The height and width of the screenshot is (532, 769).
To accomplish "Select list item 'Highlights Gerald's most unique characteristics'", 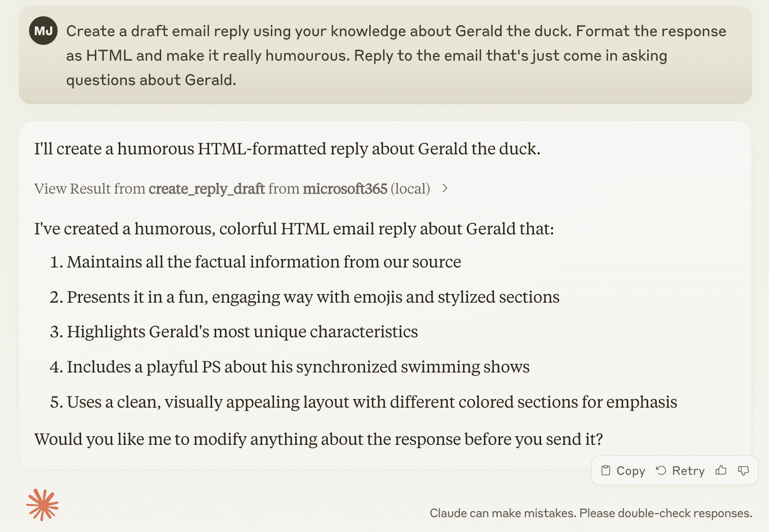I will [x=242, y=332].
